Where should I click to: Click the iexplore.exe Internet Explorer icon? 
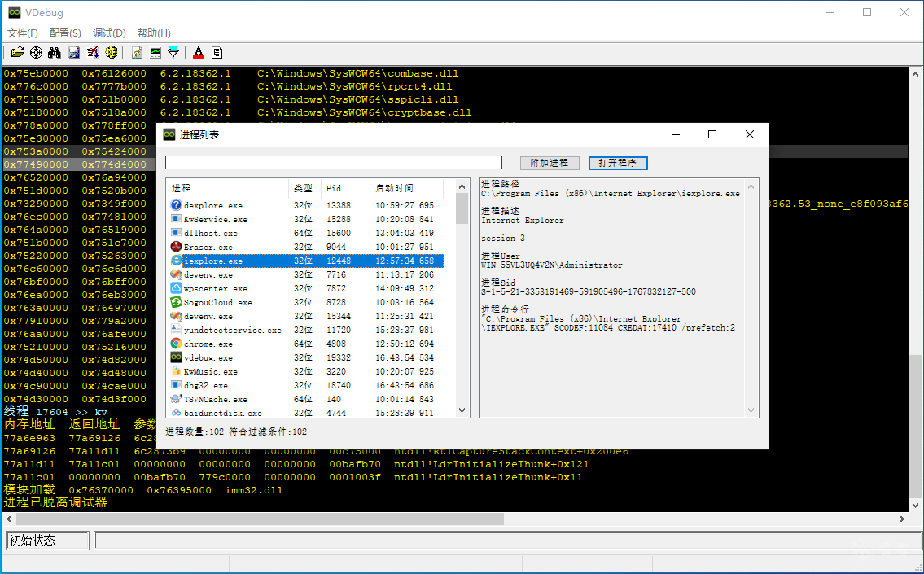click(176, 261)
